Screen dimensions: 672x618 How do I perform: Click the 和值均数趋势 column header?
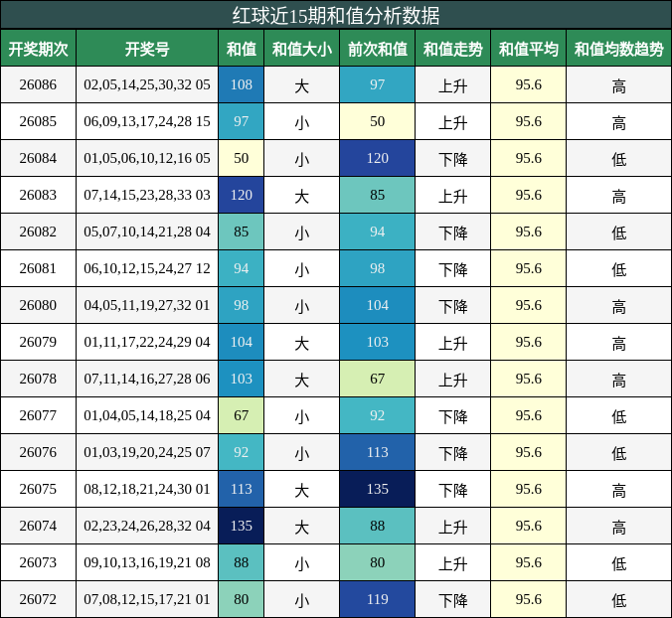tap(619, 49)
